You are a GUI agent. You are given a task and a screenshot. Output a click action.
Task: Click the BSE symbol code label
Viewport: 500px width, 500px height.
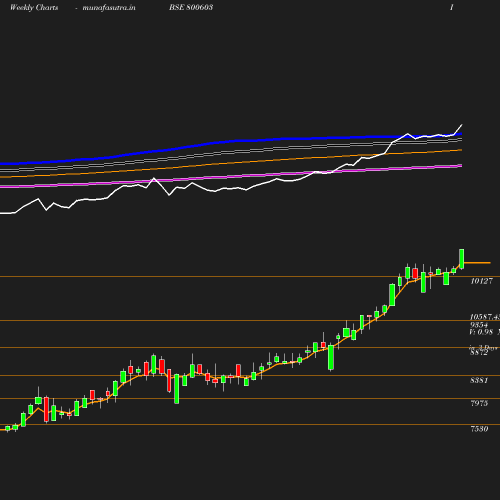pyautogui.click(x=191, y=7)
